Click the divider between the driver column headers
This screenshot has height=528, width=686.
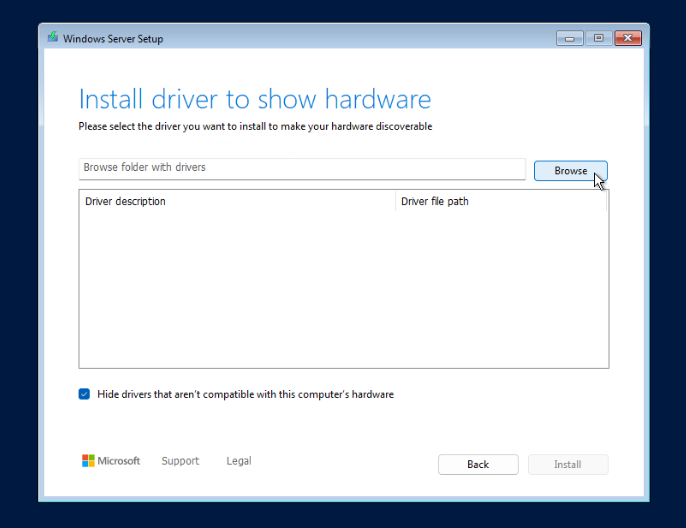click(396, 201)
